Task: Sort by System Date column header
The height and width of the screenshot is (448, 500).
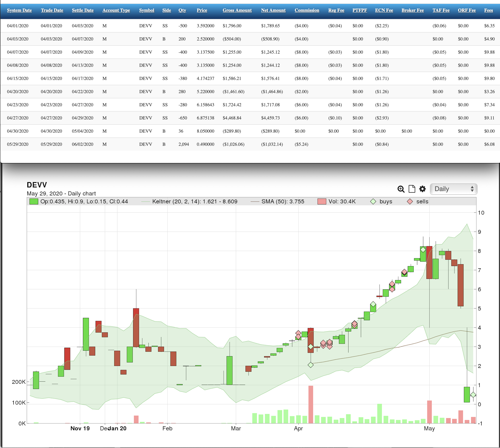Action: 19,10
